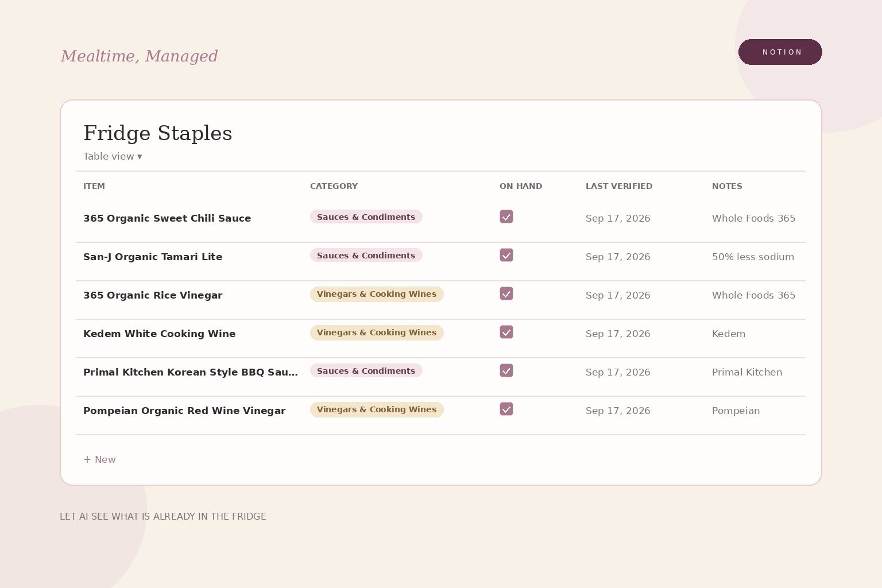Open category tag of Kedem White Cooking Wine

click(x=377, y=332)
